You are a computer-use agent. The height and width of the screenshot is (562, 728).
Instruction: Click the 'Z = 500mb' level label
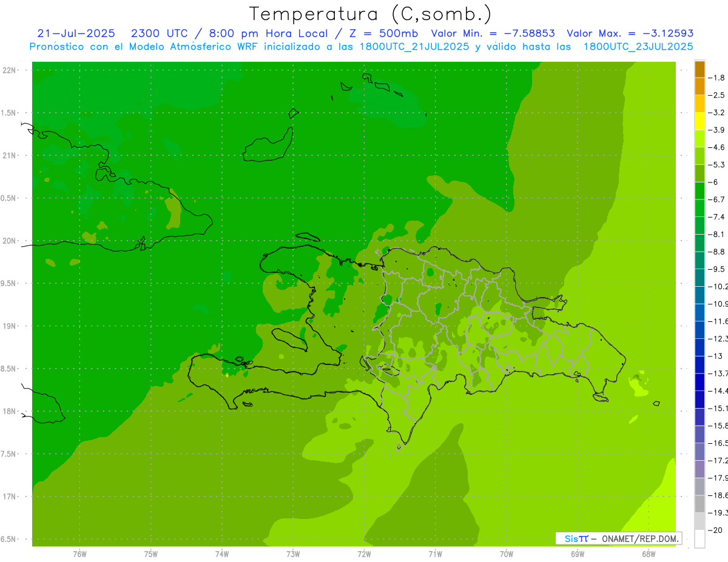click(383, 33)
